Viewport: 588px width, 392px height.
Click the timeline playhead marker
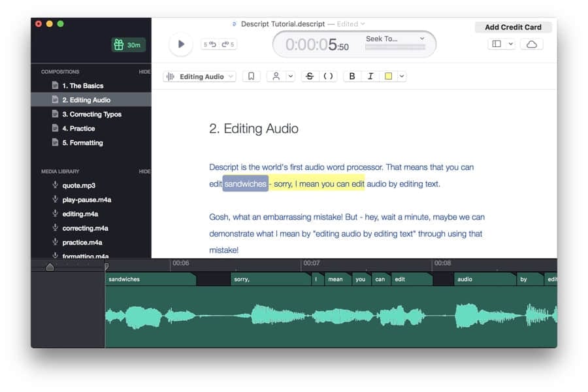106,266
